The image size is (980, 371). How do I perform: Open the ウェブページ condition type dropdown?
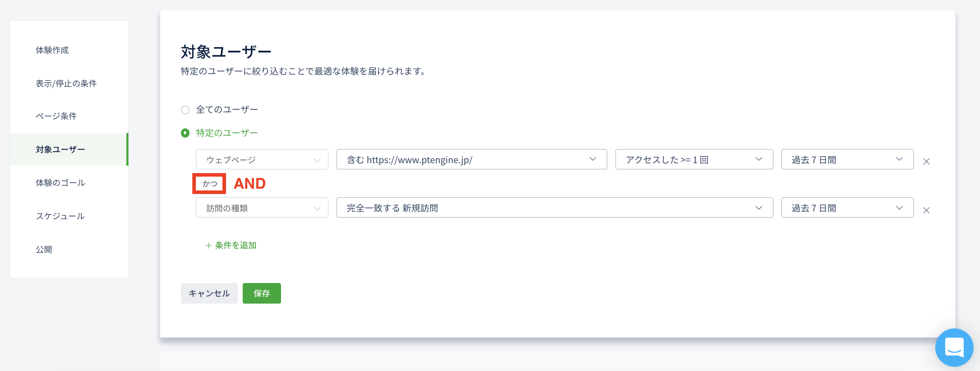click(262, 159)
